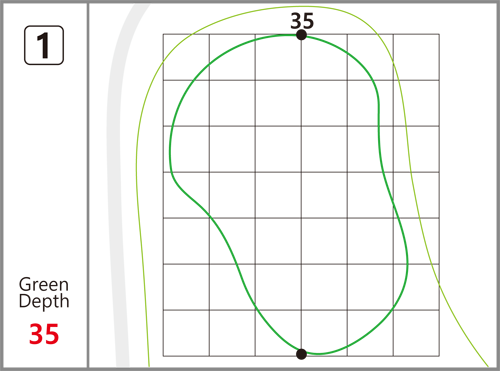Select the black dot at the green's bottom
The image size is (500, 371).
[x=301, y=354]
